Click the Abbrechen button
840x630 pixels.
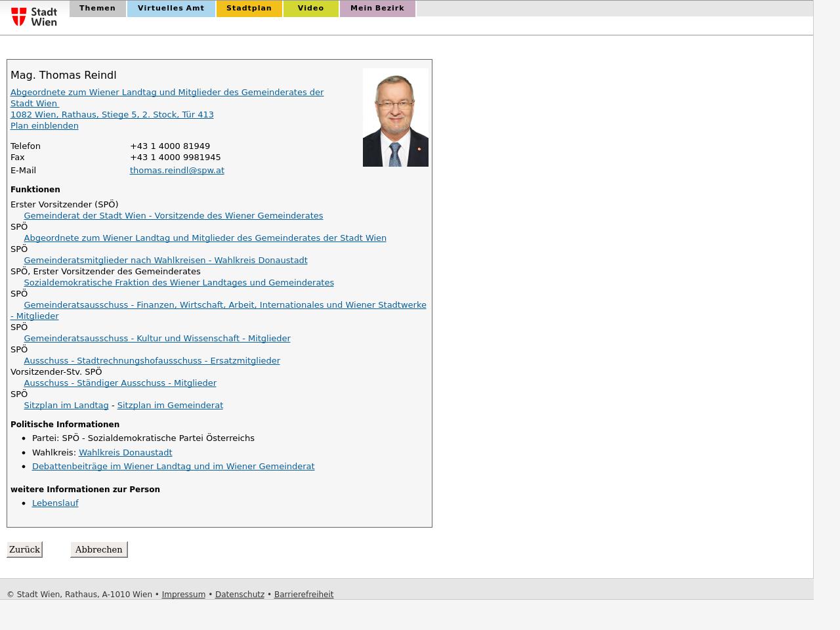(x=98, y=549)
